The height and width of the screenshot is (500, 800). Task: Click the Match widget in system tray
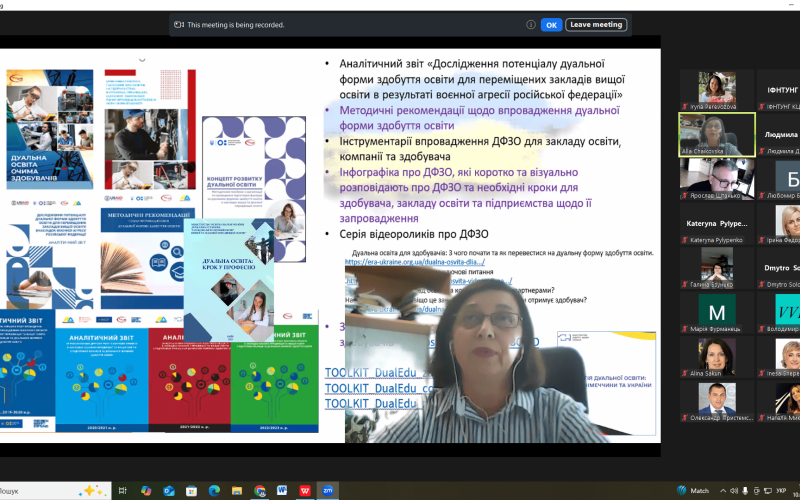(x=693, y=491)
